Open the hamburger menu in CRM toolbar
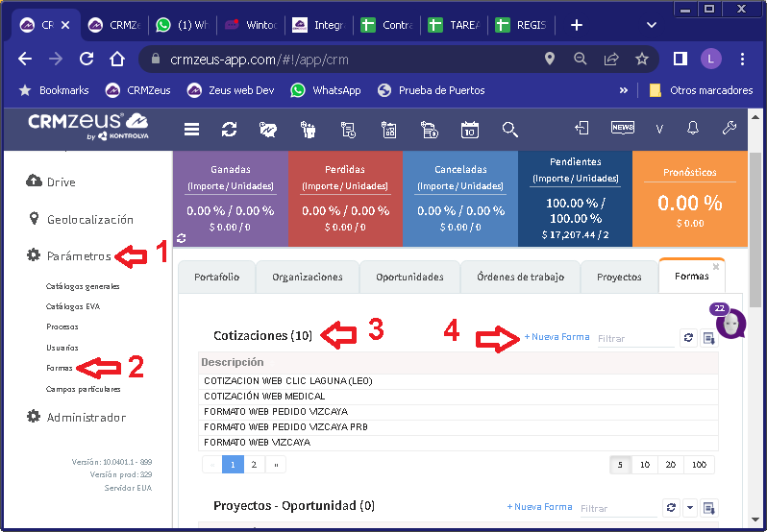Image resolution: width=767 pixels, height=532 pixels. (192, 129)
